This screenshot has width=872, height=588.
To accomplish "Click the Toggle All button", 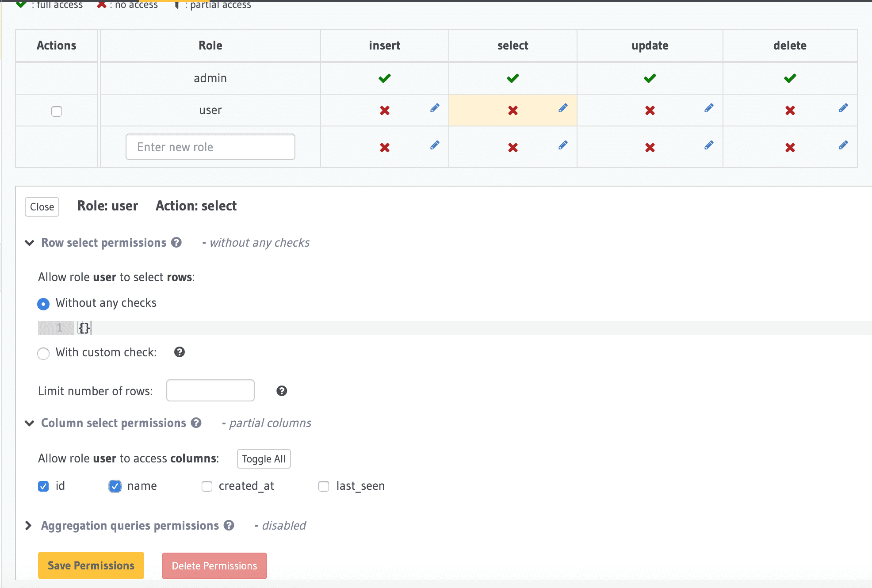I will (264, 459).
